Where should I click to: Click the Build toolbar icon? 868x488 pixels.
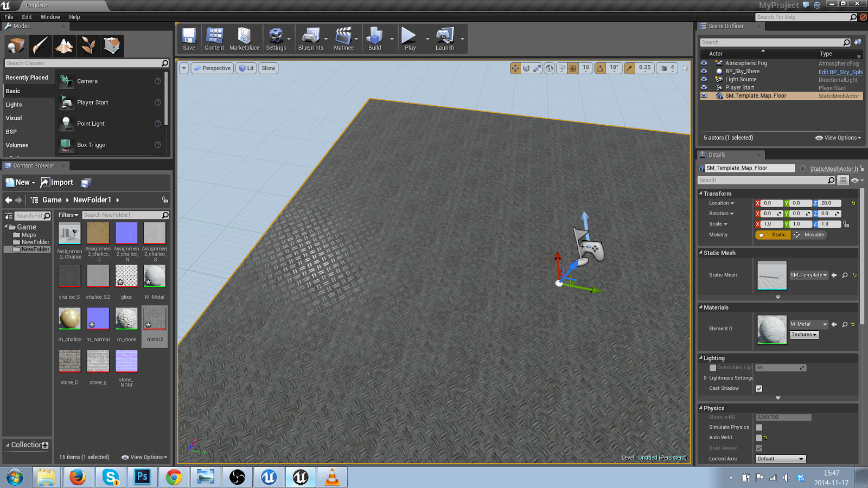click(x=374, y=39)
